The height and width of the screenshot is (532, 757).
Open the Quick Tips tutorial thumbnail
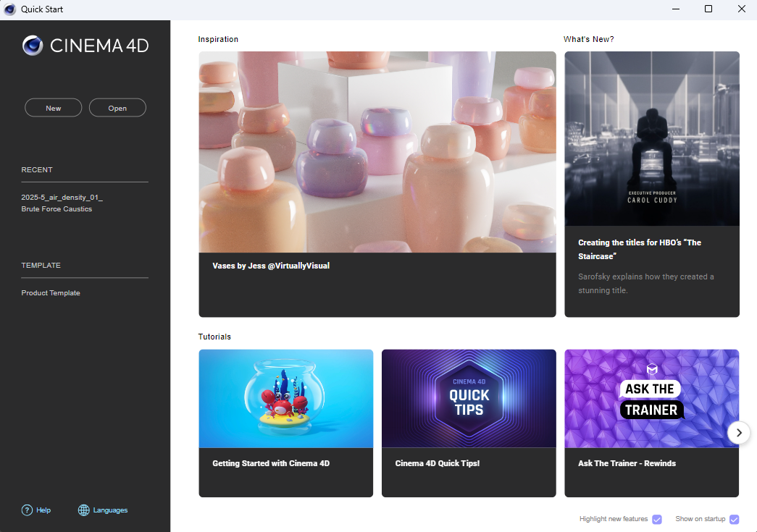pyautogui.click(x=469, y=398)
